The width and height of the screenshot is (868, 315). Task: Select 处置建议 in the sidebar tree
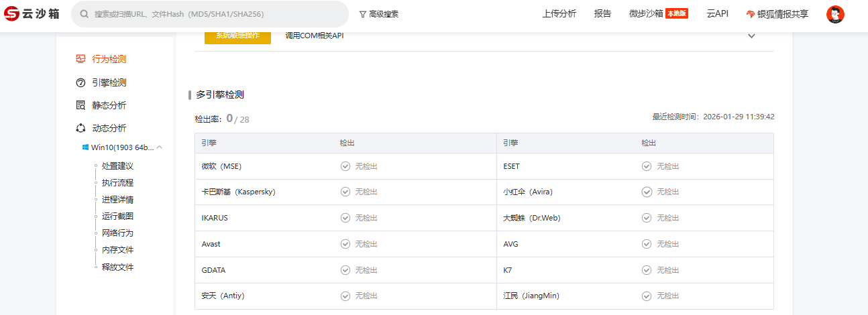point(117,166)
